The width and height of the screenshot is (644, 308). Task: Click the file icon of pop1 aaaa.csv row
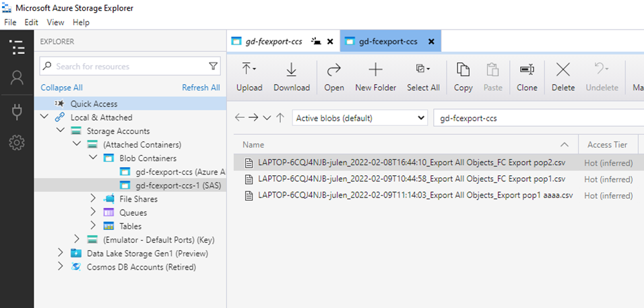249,195
